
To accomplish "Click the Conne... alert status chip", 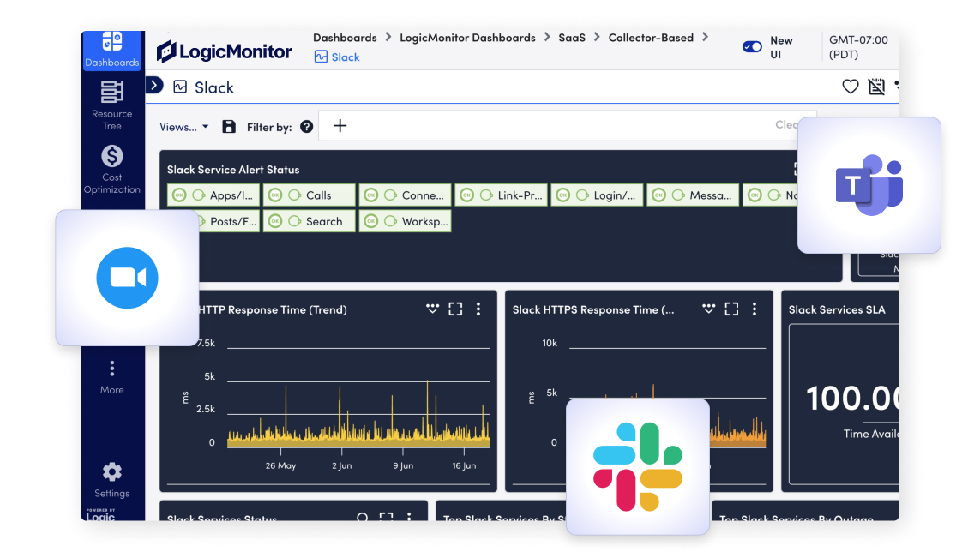I will pyautogui.click(x=405, y=195).
